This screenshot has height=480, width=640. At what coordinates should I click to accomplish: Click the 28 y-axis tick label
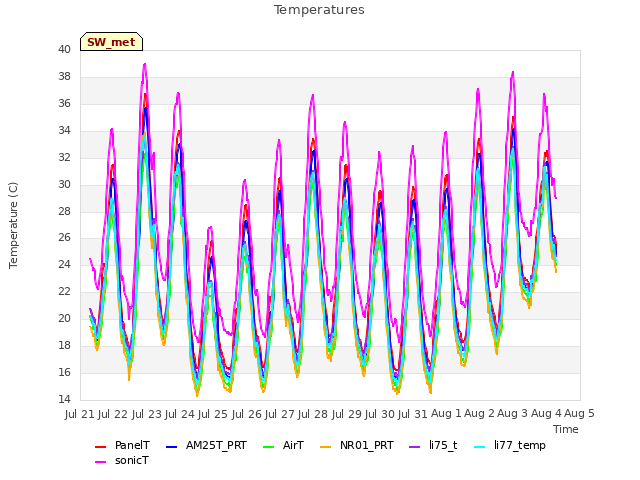tap(64, 211)
